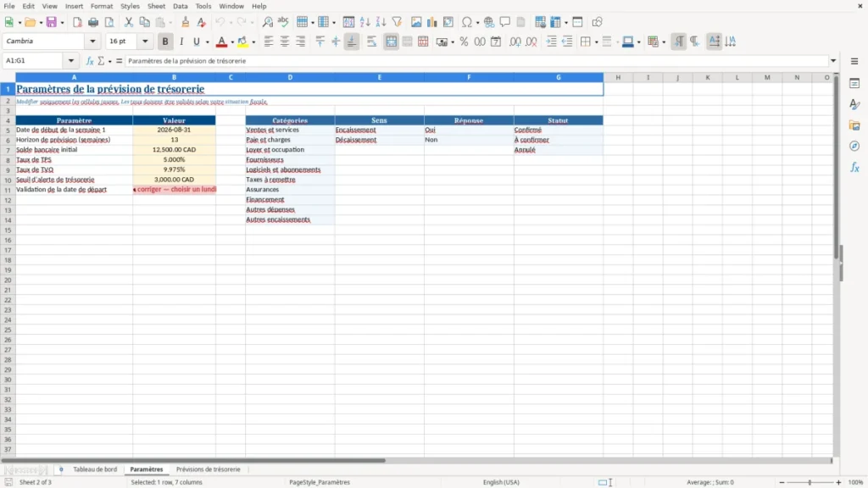Click zoom out minus button

(x=782, y=482)
